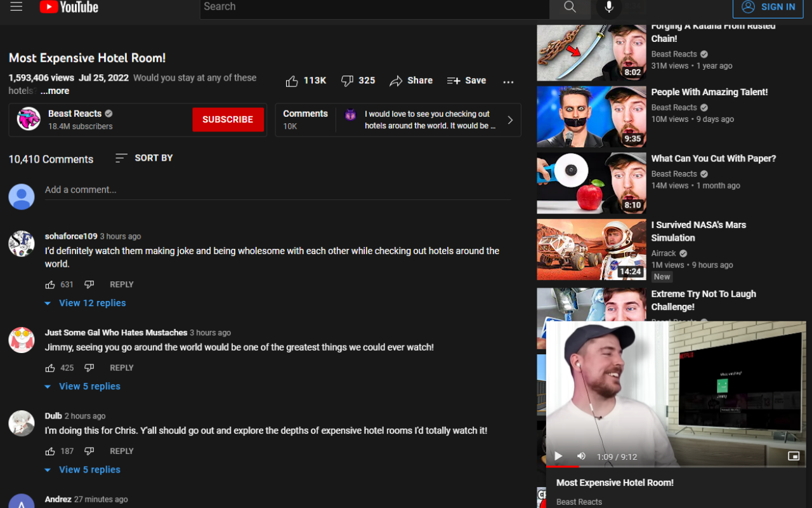The width and height of the screenshot is (812, 508).
Task: Seek on the miniplayer progress bar
Action: coord(676,467)
